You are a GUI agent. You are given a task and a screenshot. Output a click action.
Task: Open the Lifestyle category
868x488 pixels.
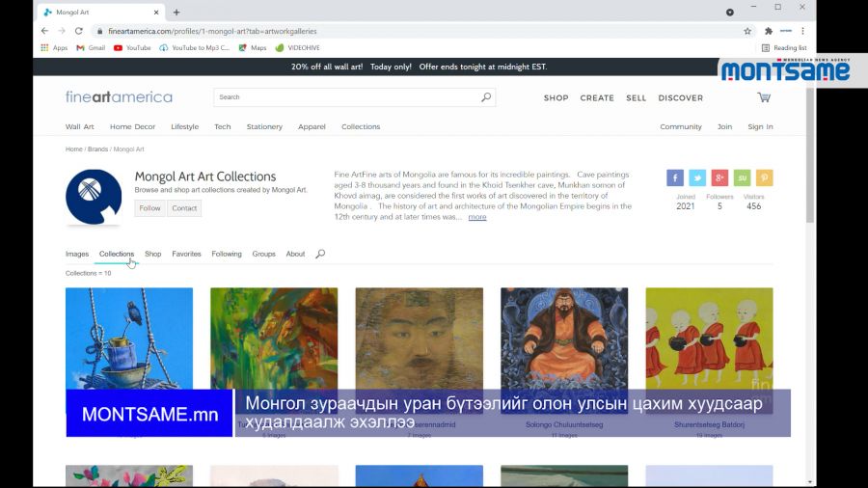(x=184, y=126)
